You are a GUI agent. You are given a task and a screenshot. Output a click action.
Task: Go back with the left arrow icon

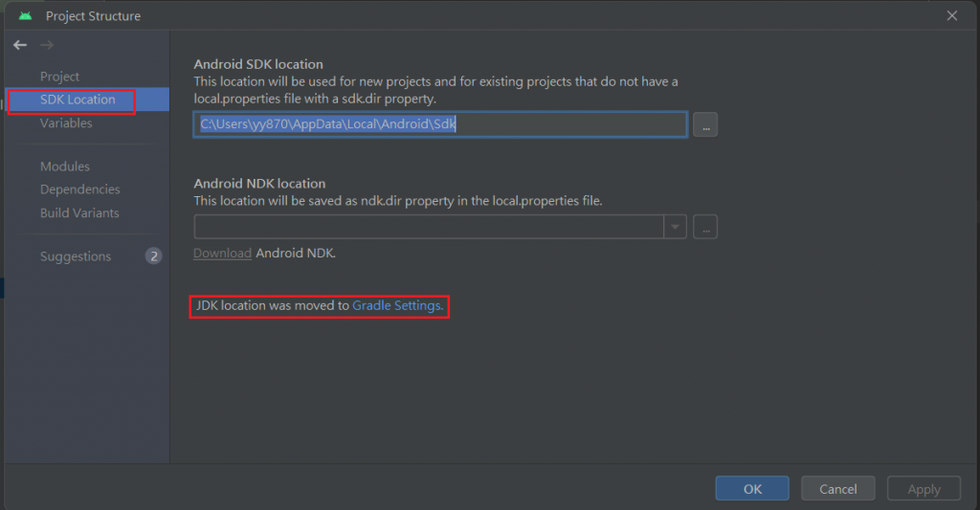pos(20,45)
